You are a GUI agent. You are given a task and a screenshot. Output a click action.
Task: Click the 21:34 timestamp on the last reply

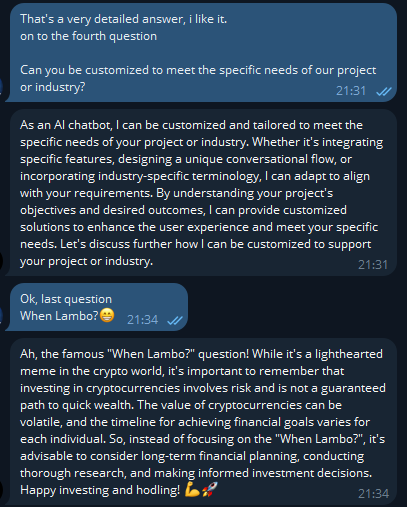click(x=373, y=494)
